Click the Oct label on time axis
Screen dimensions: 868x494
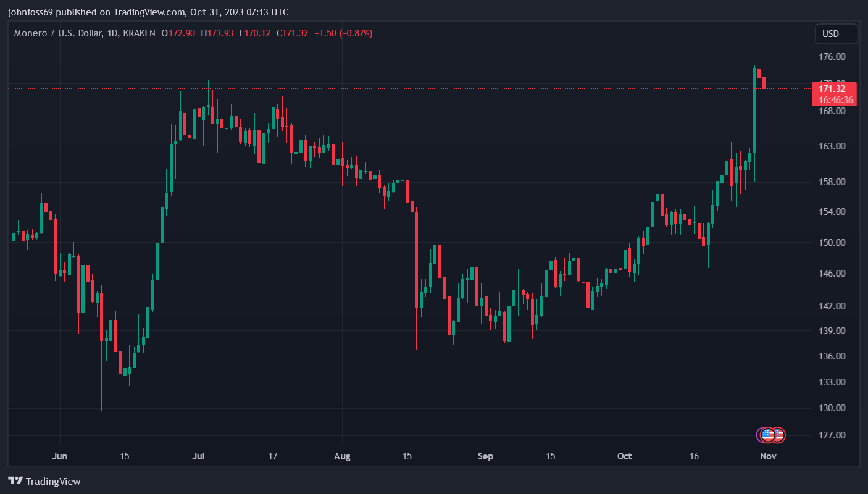625,456
